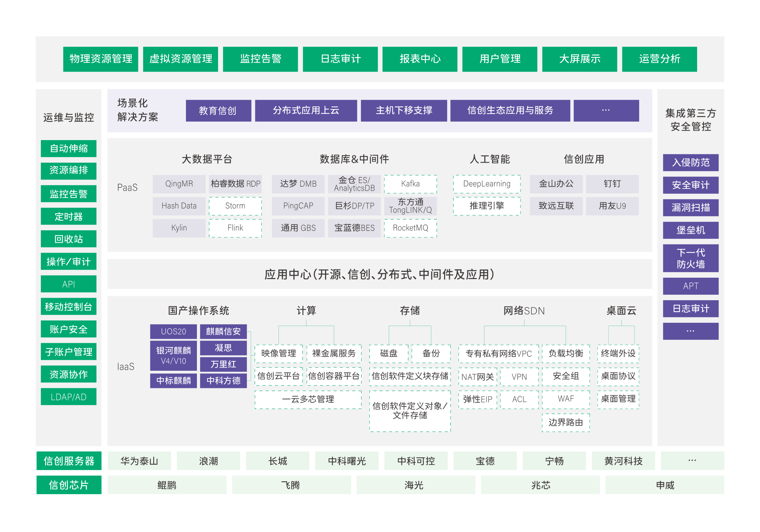Select the 万里红 box
The height and width of the screenshot is (532, 760).
[223, 364]
